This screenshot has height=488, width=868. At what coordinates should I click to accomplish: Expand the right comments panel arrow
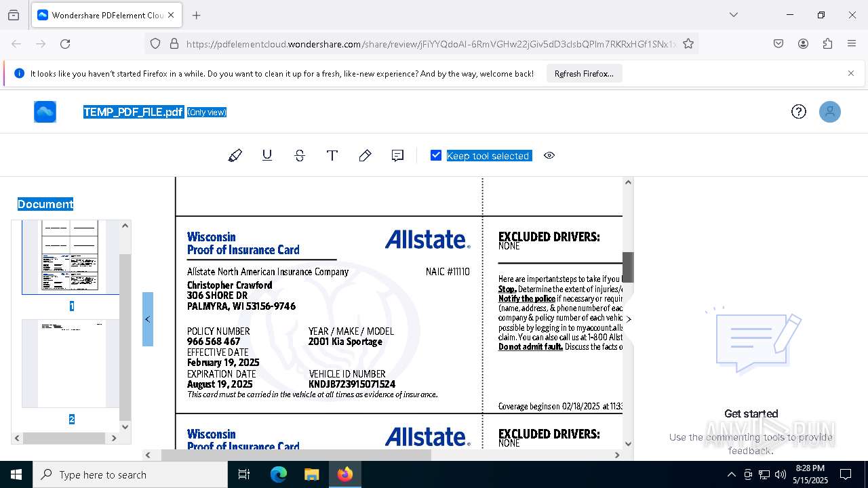[x=629, y=319]
